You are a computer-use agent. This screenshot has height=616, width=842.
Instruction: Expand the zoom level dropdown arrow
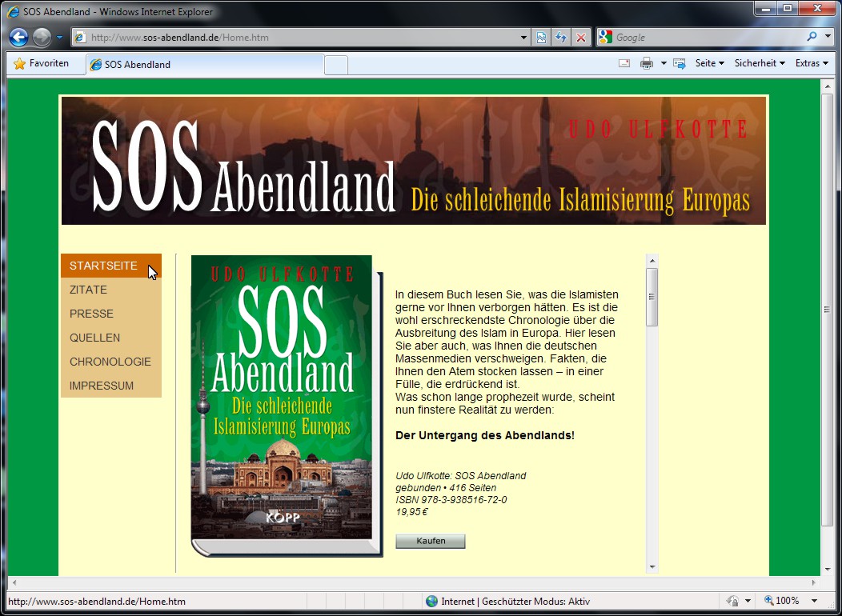click(814, 601)
